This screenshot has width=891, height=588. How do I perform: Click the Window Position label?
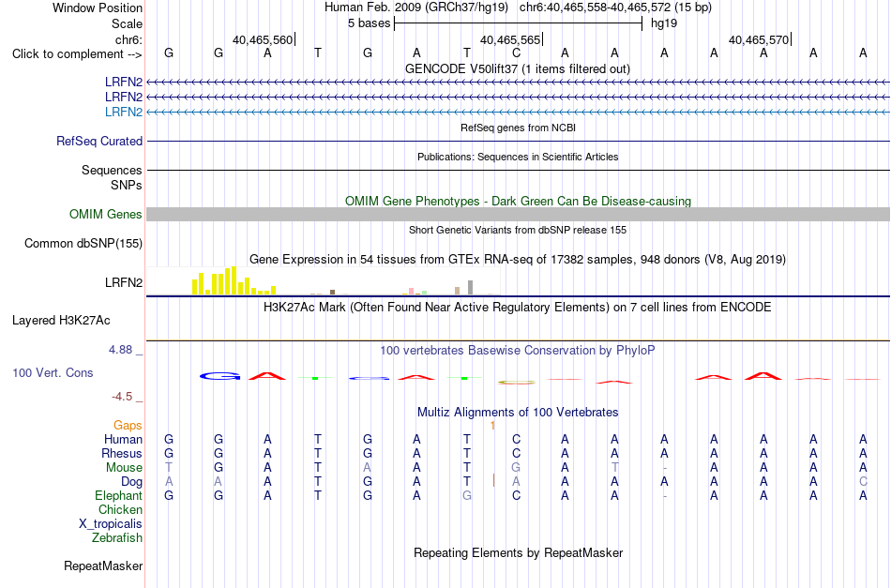pos(98,8)
